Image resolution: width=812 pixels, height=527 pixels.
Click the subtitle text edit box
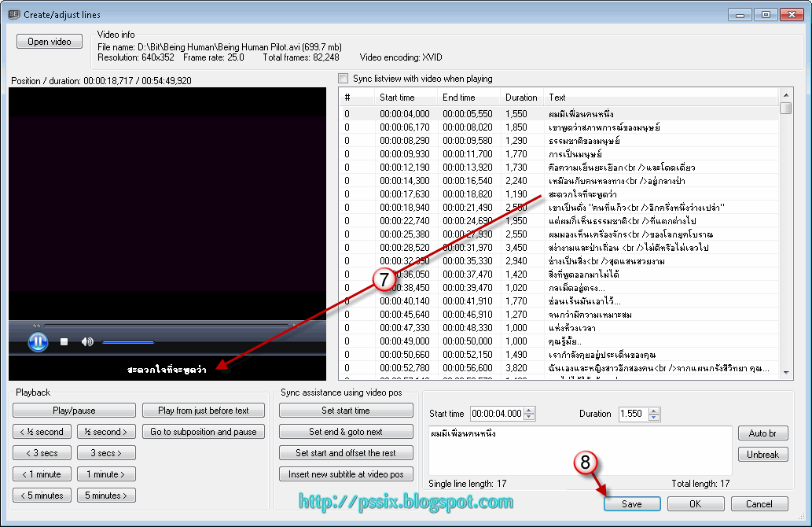(580, 450)
